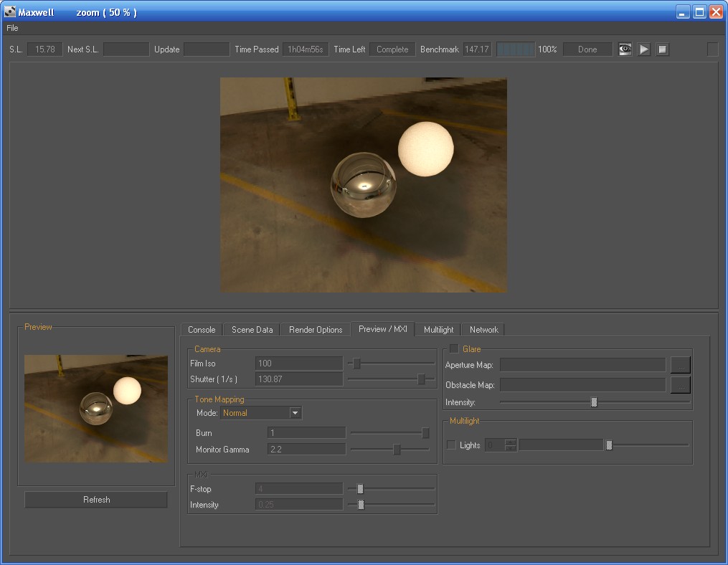Click the Monitor Gamma value field
728x565 pixels.
pos(306,450)
